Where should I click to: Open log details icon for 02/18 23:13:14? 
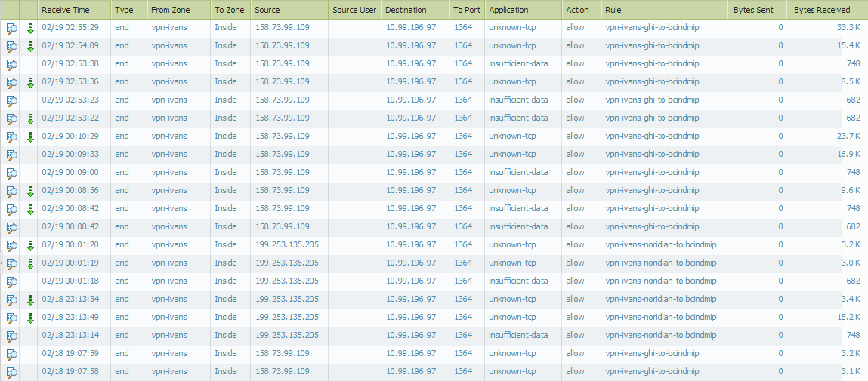coord(12,336)
